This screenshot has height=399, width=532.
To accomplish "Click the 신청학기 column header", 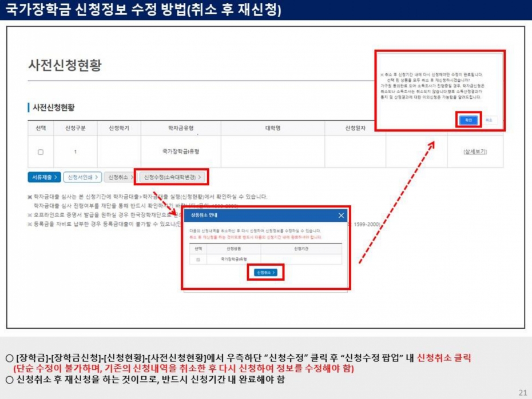I will coord(119,128).
